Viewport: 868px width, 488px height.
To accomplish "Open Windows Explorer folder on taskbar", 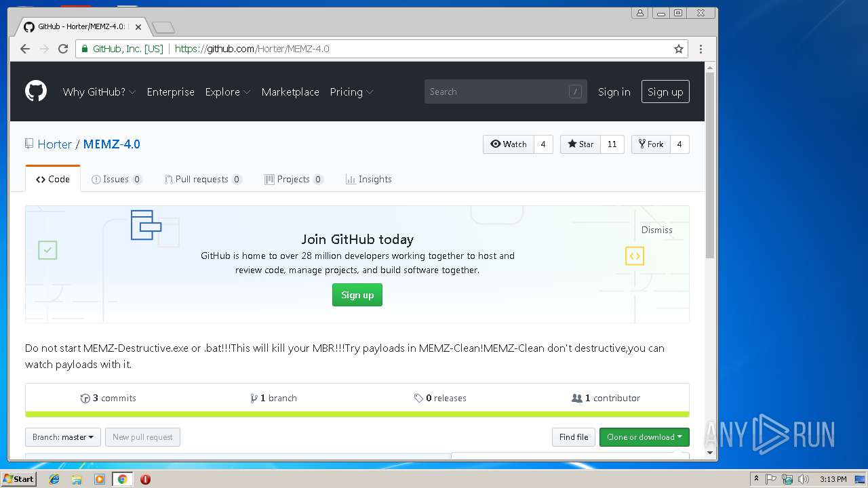I will [x=77, y=479].
